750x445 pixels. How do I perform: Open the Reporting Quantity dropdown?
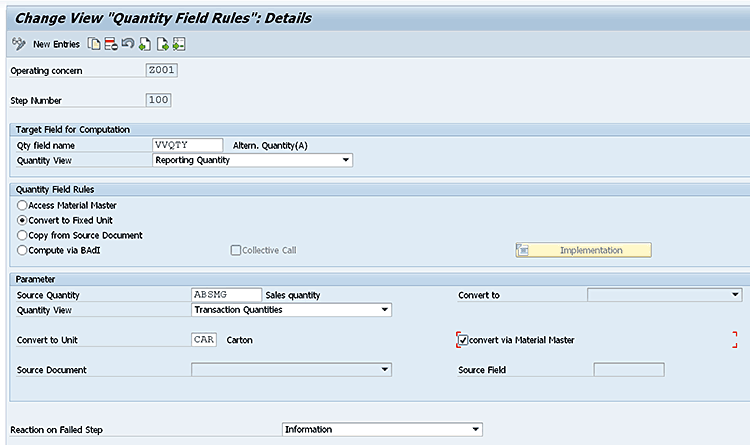pos(345,160)
